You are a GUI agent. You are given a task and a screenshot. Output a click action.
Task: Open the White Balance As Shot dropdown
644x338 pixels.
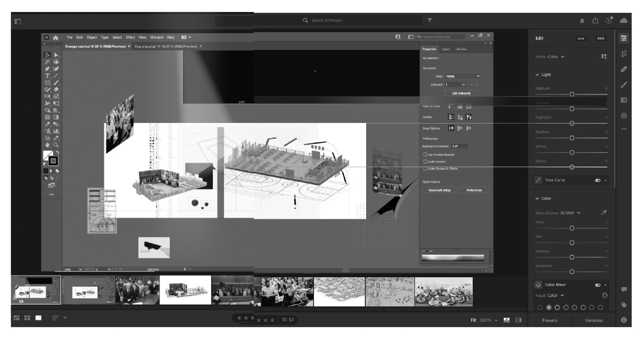click(570, 213)
